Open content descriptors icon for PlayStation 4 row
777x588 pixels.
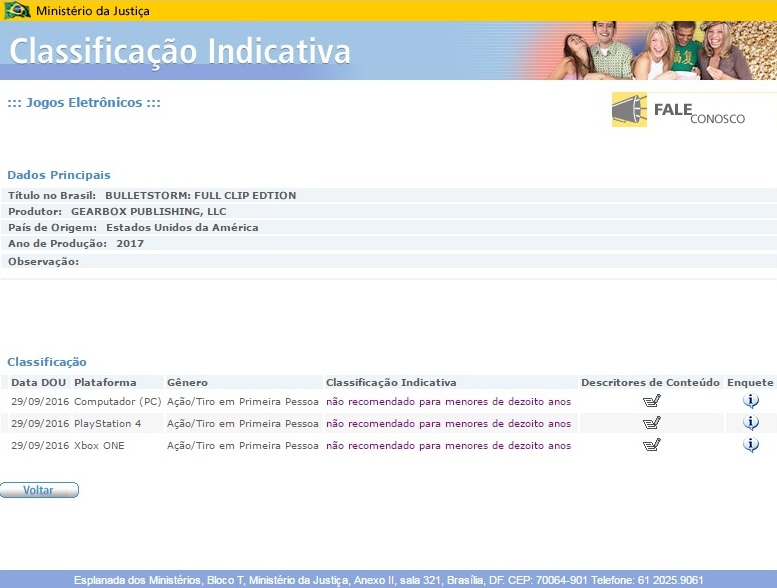(651, 423)
